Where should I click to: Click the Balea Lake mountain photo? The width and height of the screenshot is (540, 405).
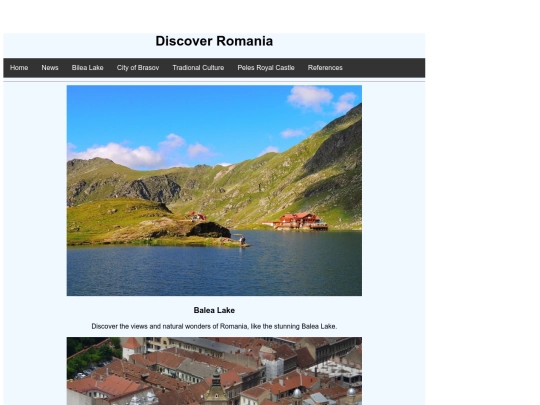(x=214, y=190)
